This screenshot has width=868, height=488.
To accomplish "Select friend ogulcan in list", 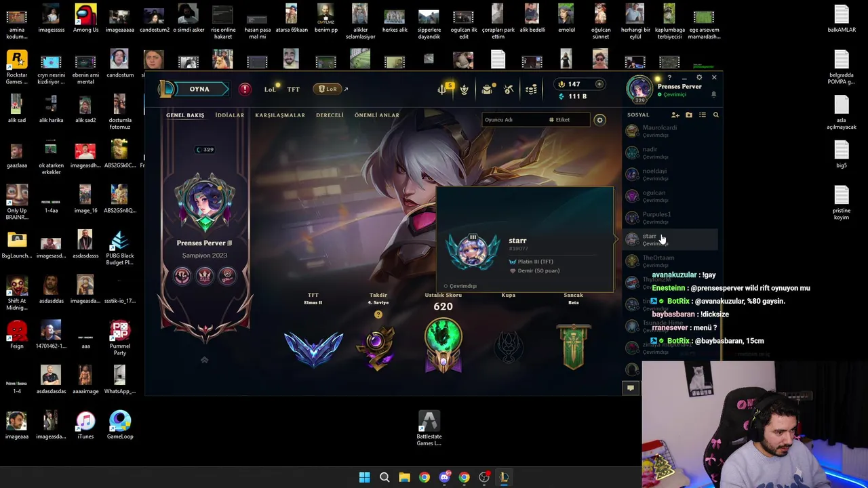I will (x=670, y=196).
